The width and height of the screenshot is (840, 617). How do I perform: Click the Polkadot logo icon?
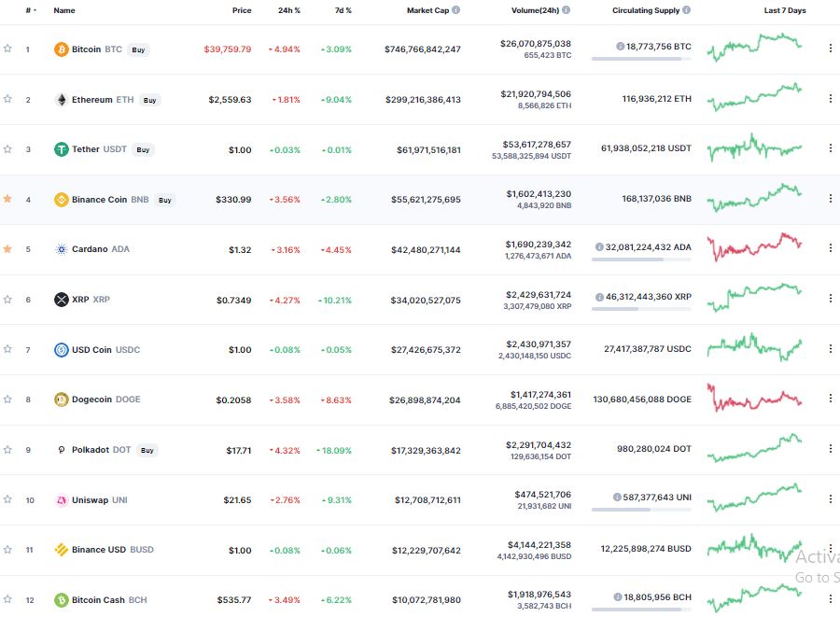62,450
